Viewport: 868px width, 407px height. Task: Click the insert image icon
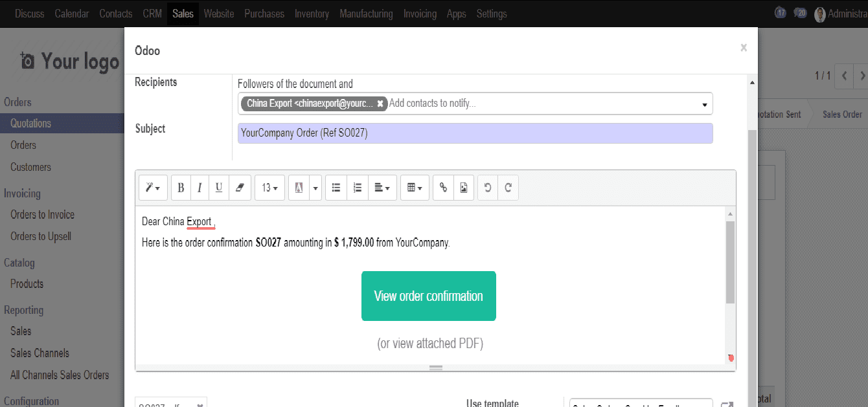click(464, 188)
